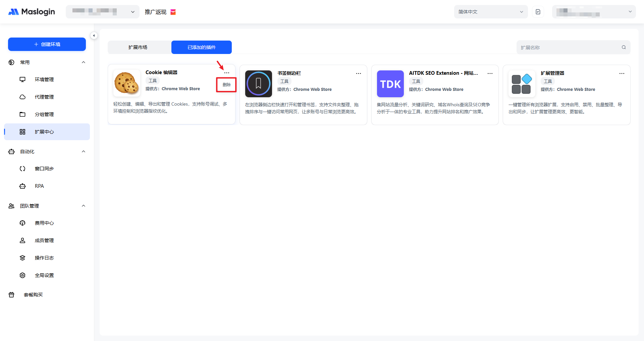The image size is (644, 341).
Task: Click the Cookie 编辑器 cookie thumbnail
Action: [127, 83]
